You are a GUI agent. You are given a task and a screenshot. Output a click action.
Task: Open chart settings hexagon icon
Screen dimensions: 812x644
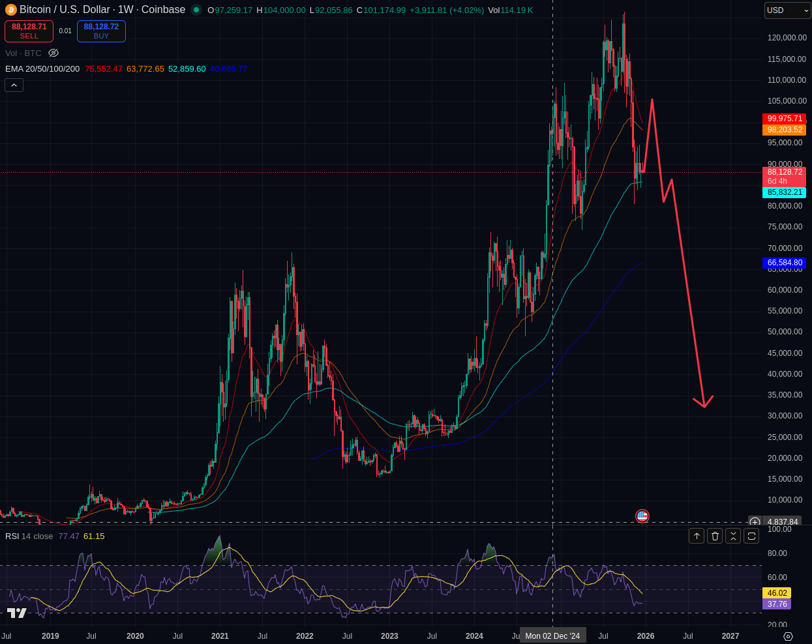coord(788,636)
